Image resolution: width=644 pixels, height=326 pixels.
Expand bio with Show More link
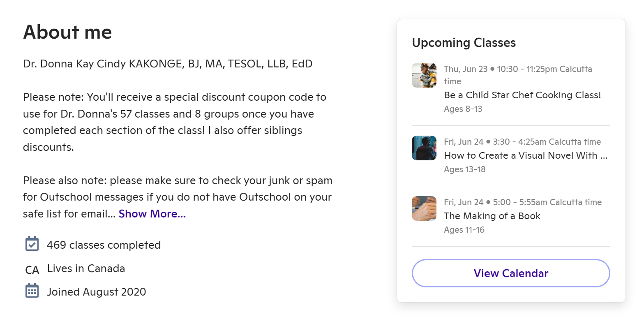click(152, 214)
